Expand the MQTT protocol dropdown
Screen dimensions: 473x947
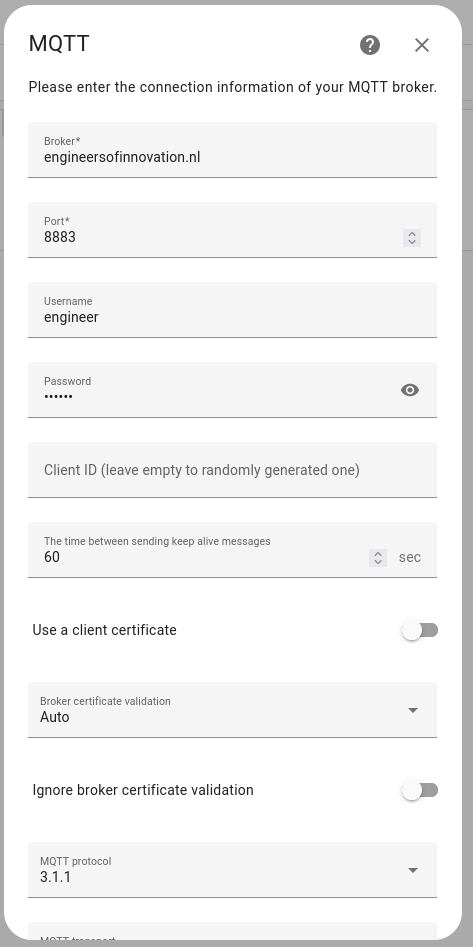pyautogui.click(x=233, y=870)
